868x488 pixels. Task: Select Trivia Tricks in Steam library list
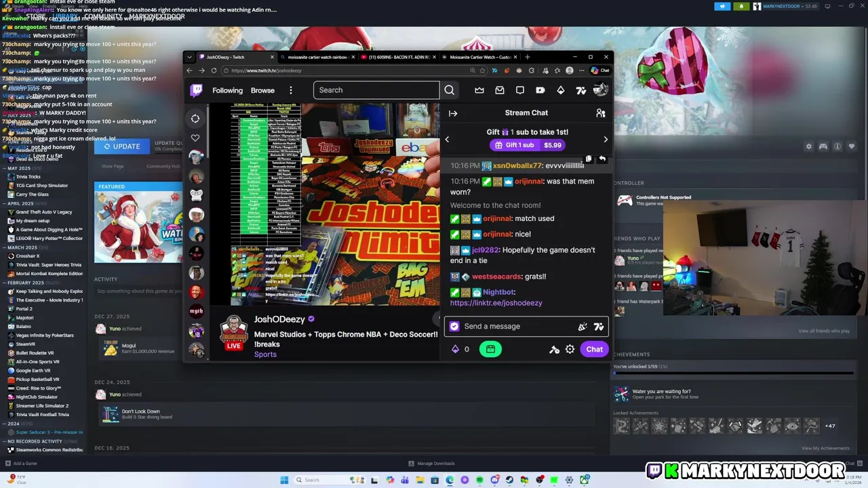28,177
